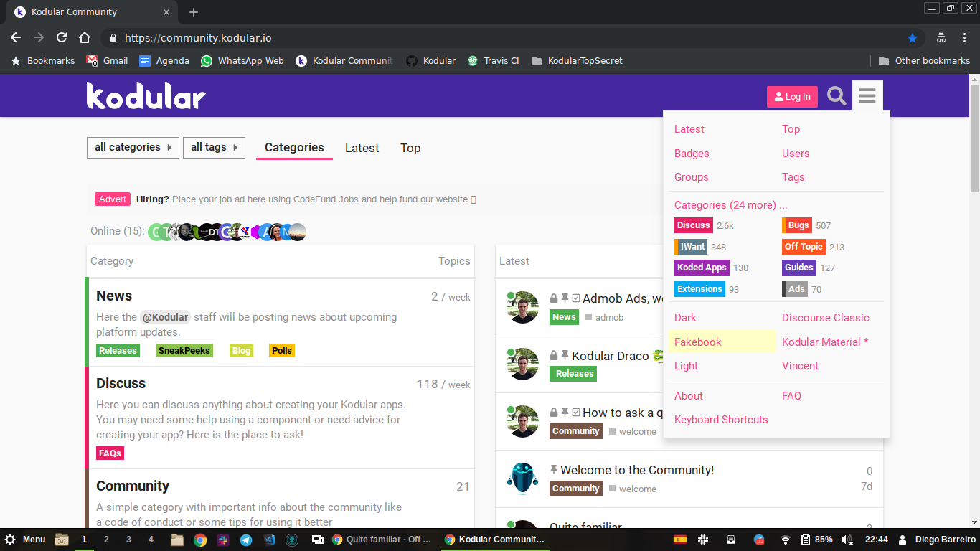Launch Slack from the taskbar
The image size is (980, 551).
[223, 540]
